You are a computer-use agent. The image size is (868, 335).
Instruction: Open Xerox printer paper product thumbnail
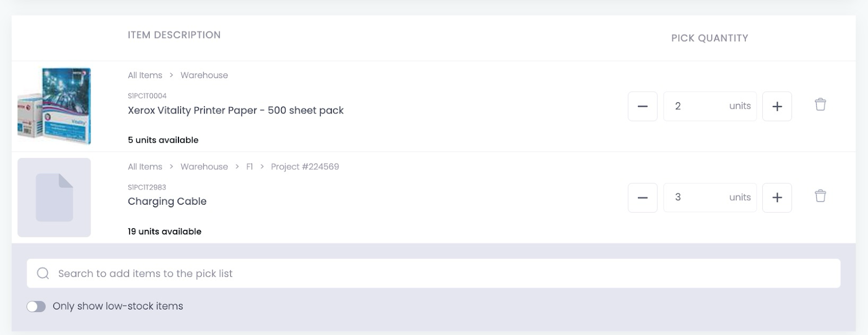point(54,106)
